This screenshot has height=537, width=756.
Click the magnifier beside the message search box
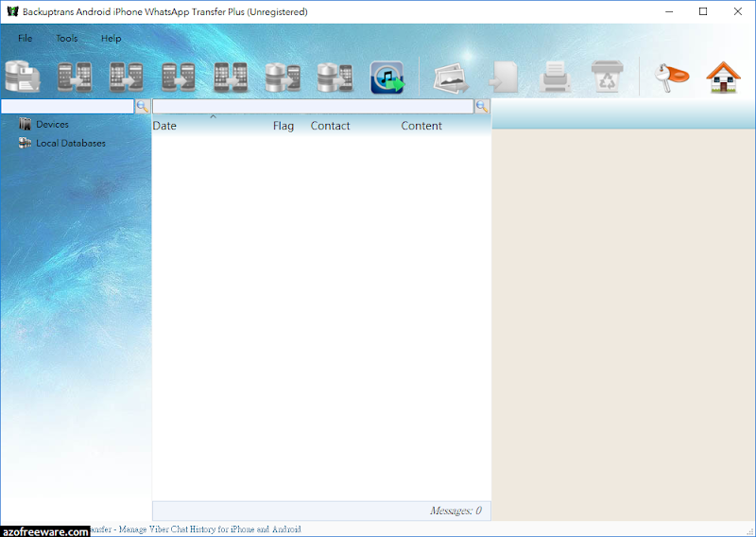[483, 106]
